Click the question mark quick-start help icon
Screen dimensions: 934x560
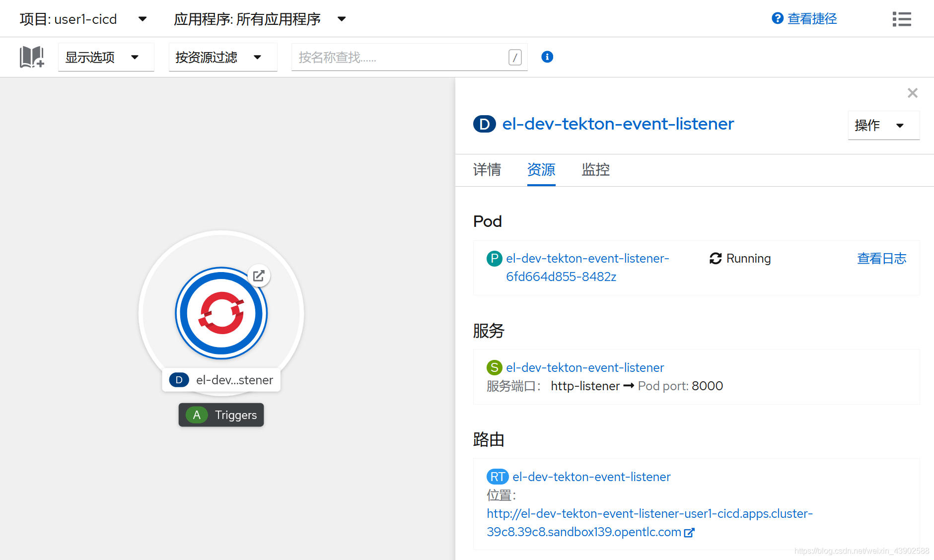pos(778,18)
